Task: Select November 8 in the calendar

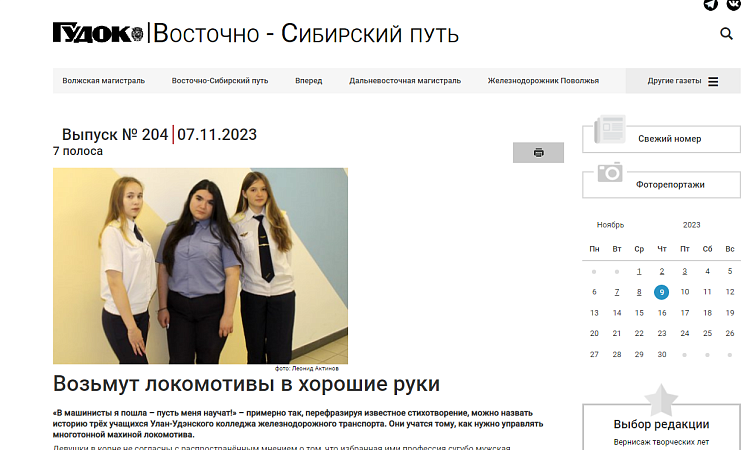Action: (x=639, y=292)
